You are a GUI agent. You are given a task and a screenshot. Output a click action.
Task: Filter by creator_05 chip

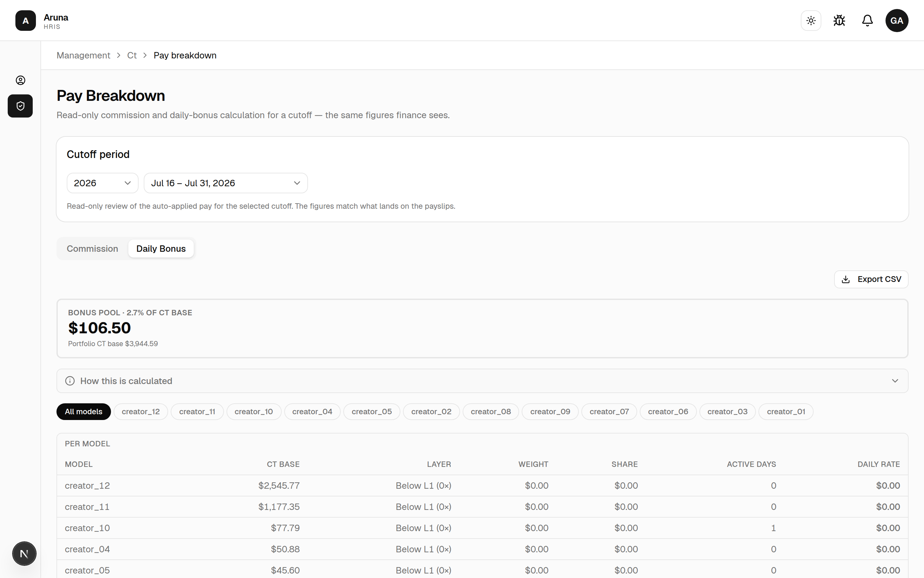(x=372, y=412)
